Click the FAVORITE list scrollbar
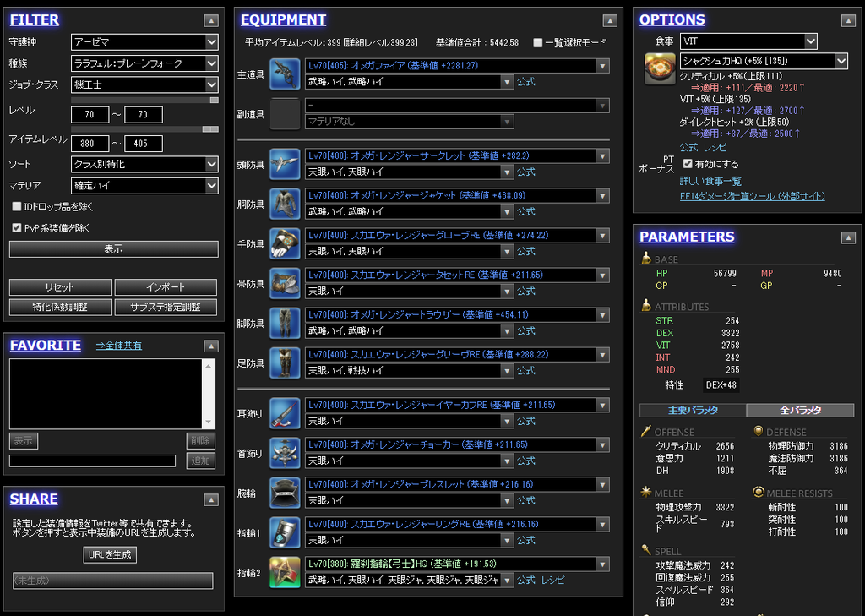865x616 pixels. pos(208,394)
